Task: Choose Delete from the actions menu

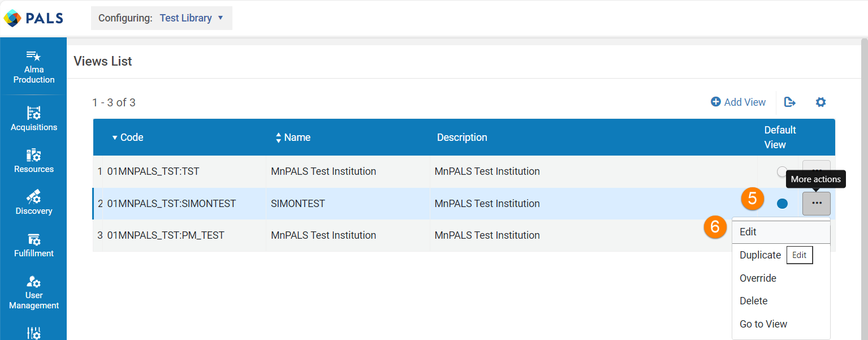Action: coord(781,301)
